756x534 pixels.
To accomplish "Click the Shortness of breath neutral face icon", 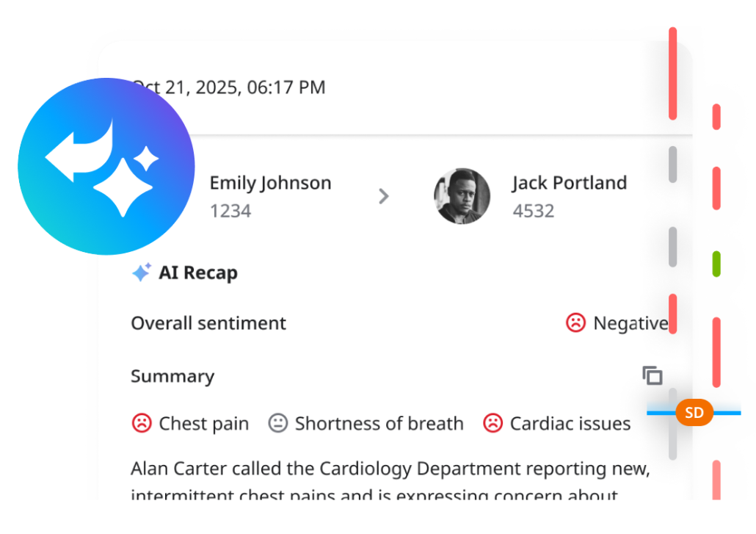I will tap(277, 423).
